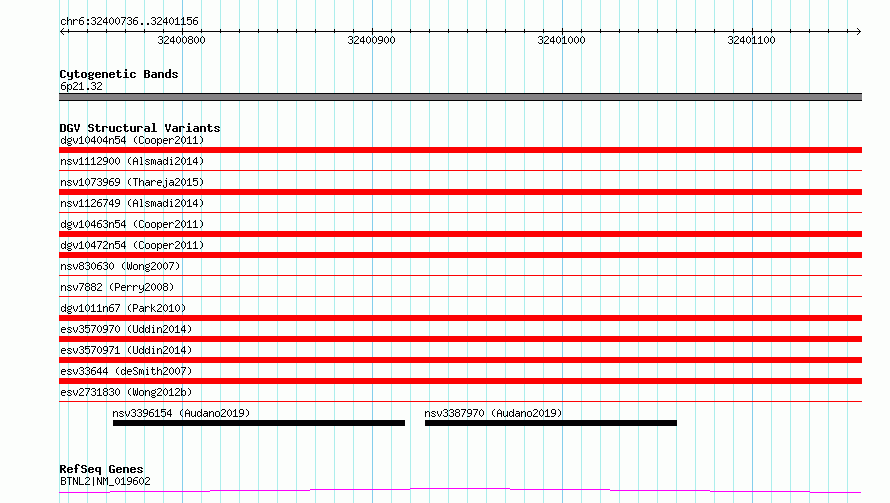Open variant dgv10472n54 (Cooper2011)
Screen dimensions: 890x503
[132, 245]
